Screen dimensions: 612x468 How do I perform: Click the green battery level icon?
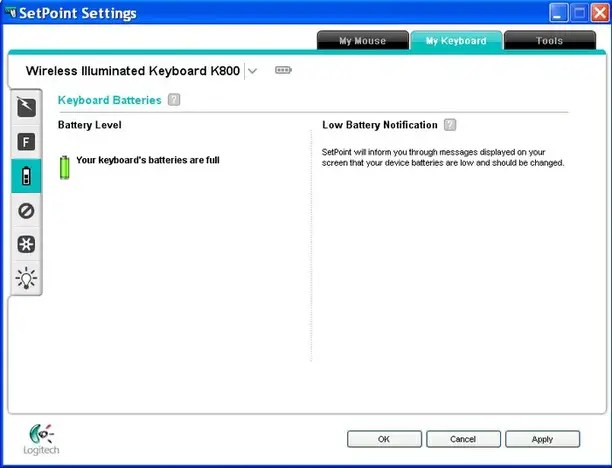(65, 167)
